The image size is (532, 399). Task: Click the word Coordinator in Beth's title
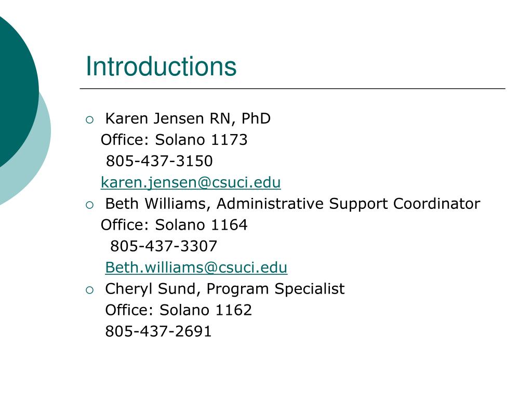click(436, 204)
